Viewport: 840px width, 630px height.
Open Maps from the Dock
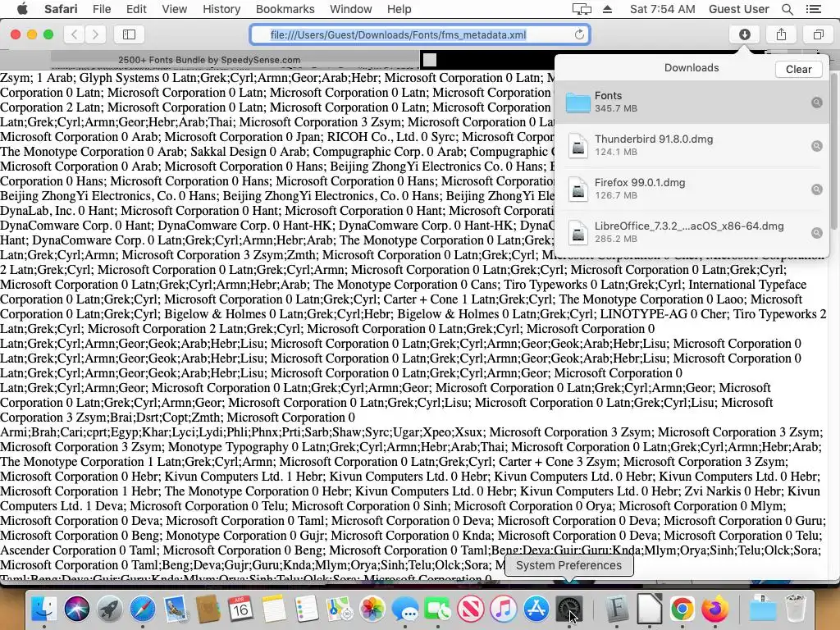[339, 609]
